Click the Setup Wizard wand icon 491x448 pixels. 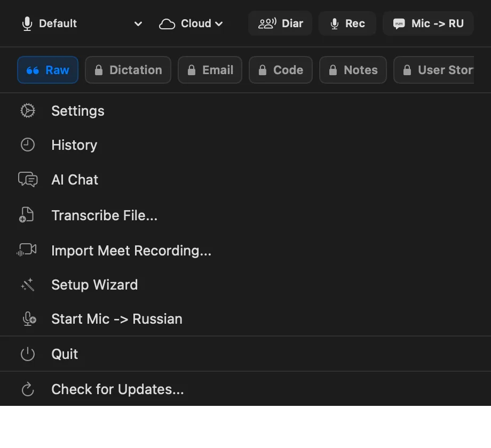(28, 284)
